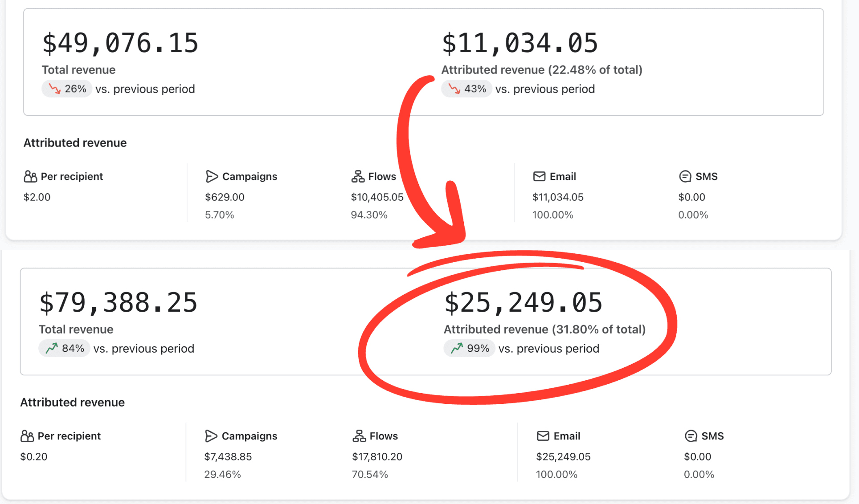Click the Attributed revenue (22.48% of total) label
Viewport: 859px width, 504px height.
coord(542,70)
